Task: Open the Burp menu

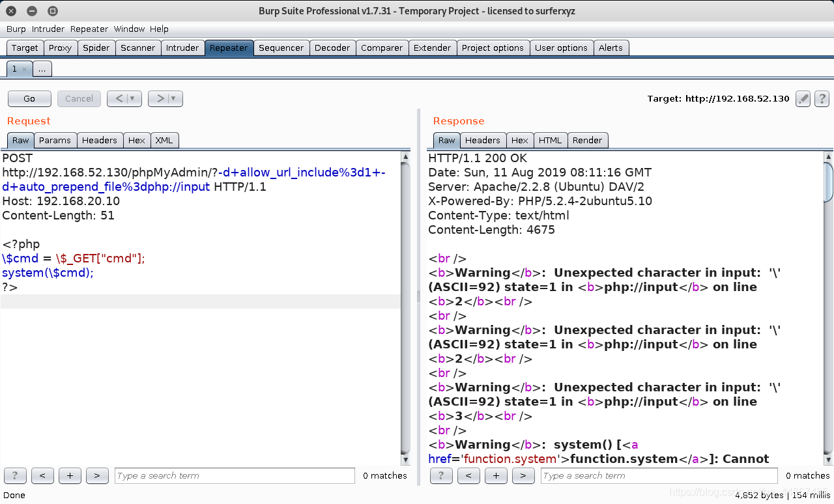Action: coord(16,29)
